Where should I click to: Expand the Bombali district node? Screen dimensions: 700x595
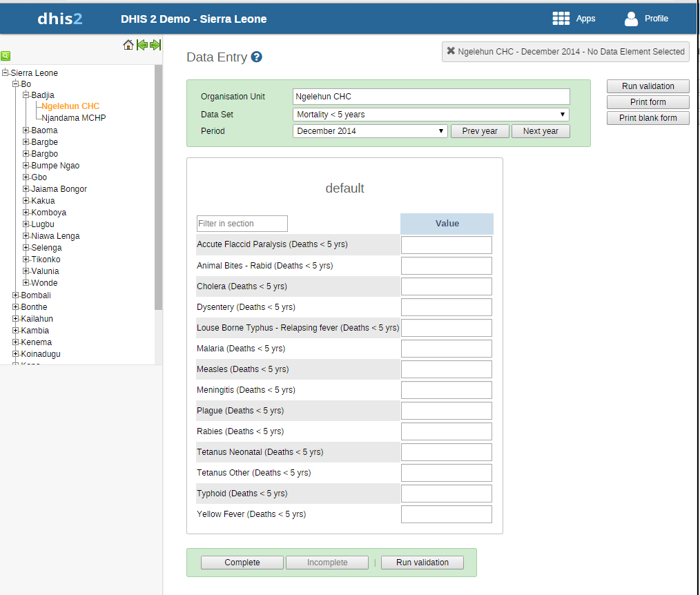point(16,295)
